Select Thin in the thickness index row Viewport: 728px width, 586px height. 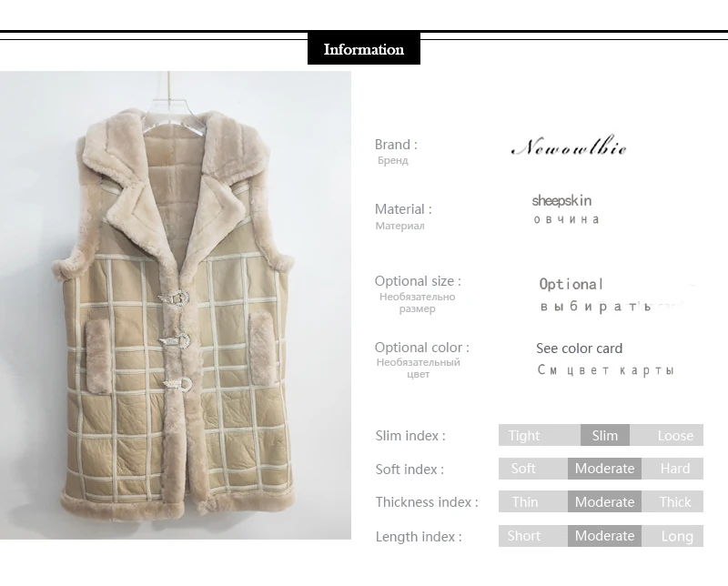coord(533,501)
